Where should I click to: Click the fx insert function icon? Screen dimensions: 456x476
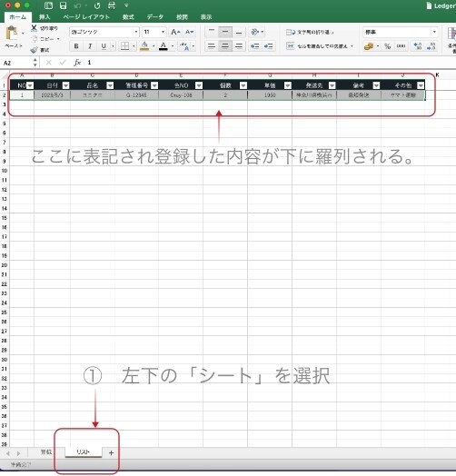click(77, 63)
